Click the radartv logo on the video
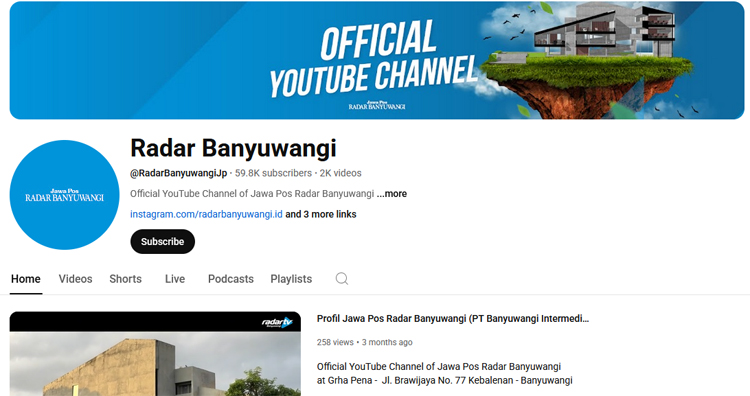750x396 pixels. [277, 322]
